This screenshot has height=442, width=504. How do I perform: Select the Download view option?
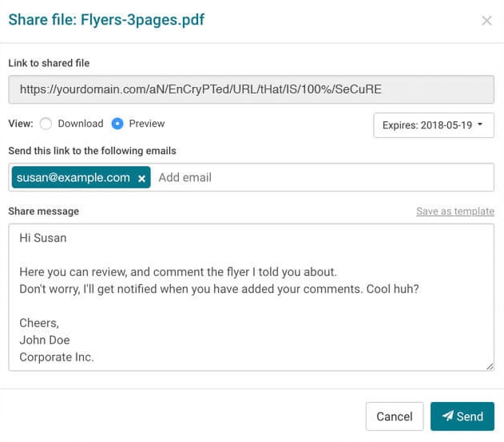point(46,124)
